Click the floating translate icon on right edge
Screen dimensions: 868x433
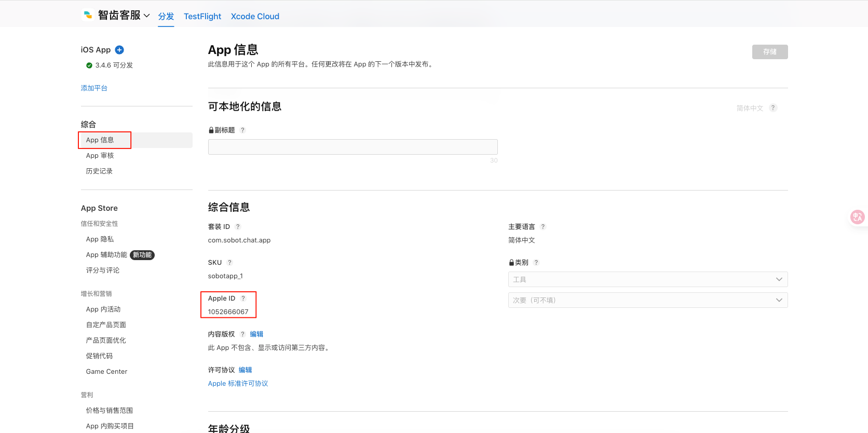857,217
